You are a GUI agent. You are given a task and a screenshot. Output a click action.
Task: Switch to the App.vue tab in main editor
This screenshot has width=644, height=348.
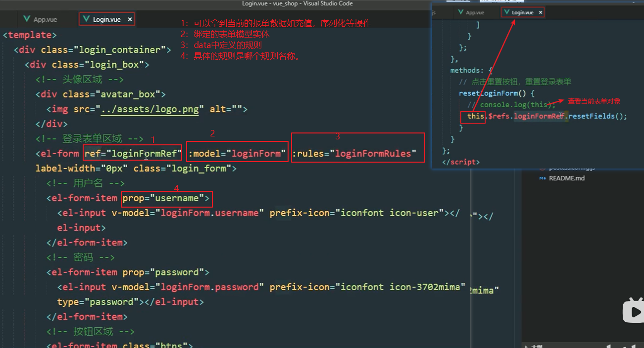pyautogui.click(x=40, y=19)
